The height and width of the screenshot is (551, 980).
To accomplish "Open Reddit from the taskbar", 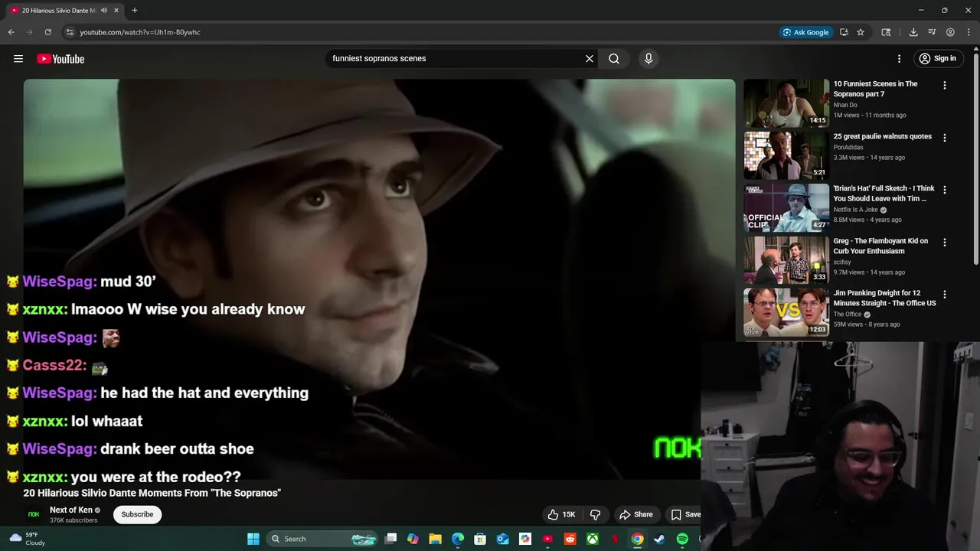I will (x=570, y=539).
